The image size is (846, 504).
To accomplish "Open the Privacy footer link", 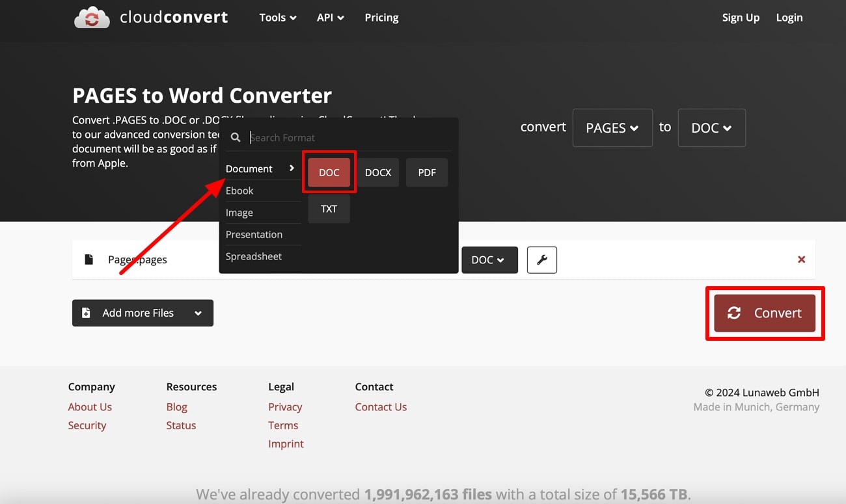I will pos(285,407).
